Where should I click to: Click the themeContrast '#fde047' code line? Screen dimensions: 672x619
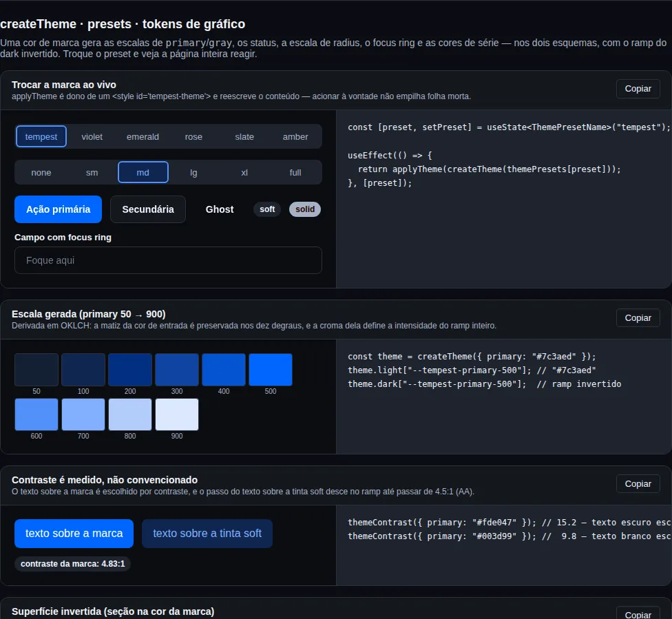509,522
